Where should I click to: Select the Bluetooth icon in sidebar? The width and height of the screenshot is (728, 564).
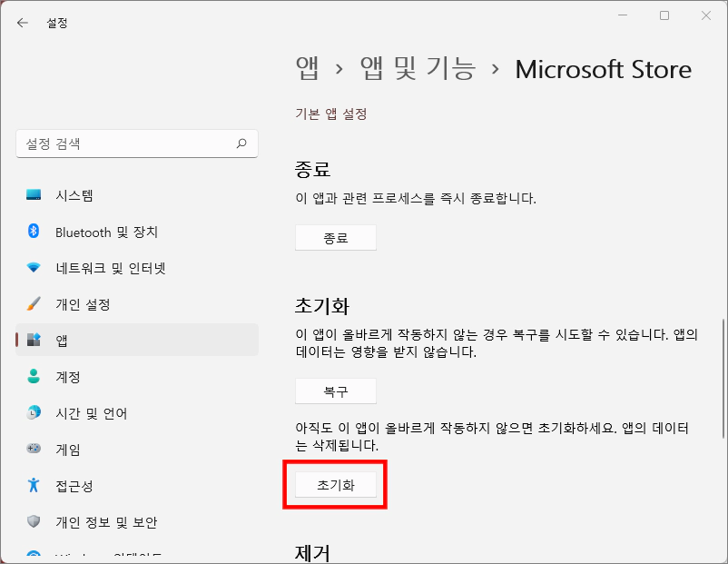34,231
